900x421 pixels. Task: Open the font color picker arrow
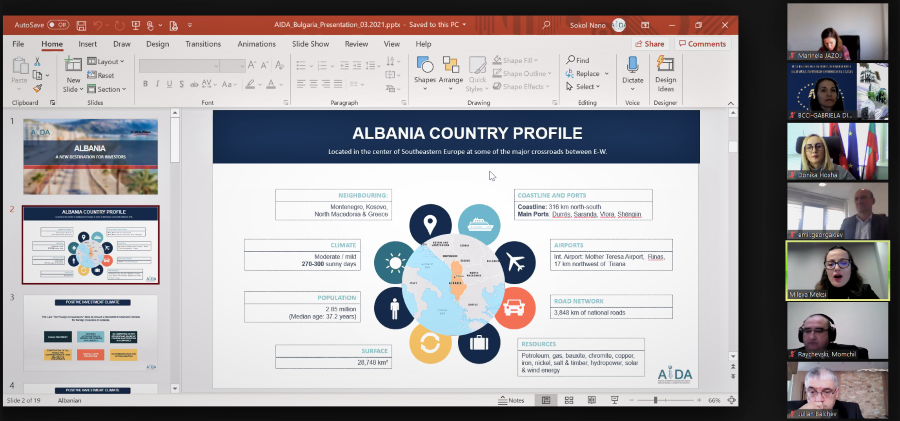pos(282,84)
